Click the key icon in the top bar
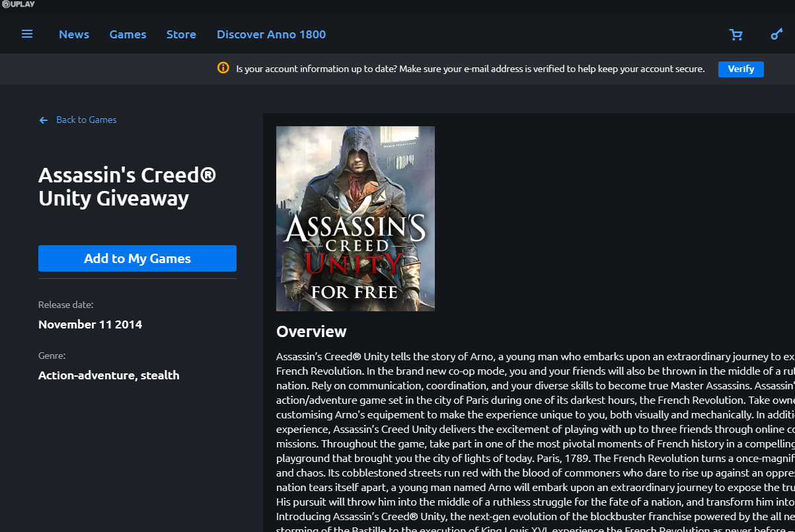 tap(776, 34)
